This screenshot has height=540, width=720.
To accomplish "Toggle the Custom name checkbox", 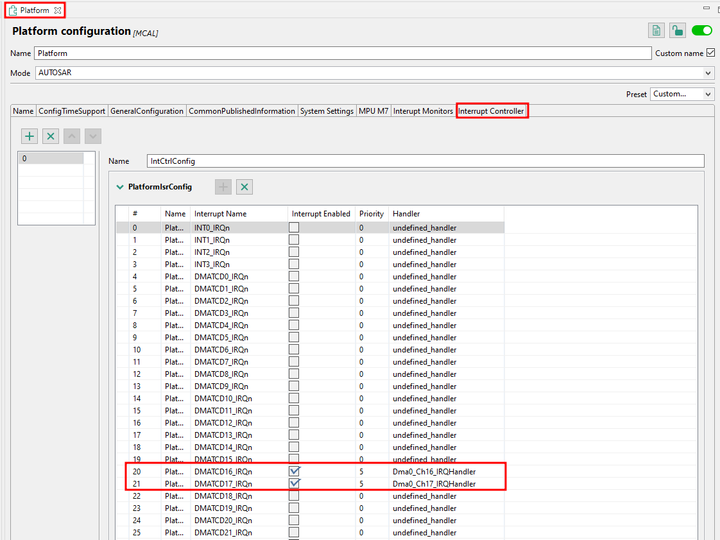I will click(710, 53).
